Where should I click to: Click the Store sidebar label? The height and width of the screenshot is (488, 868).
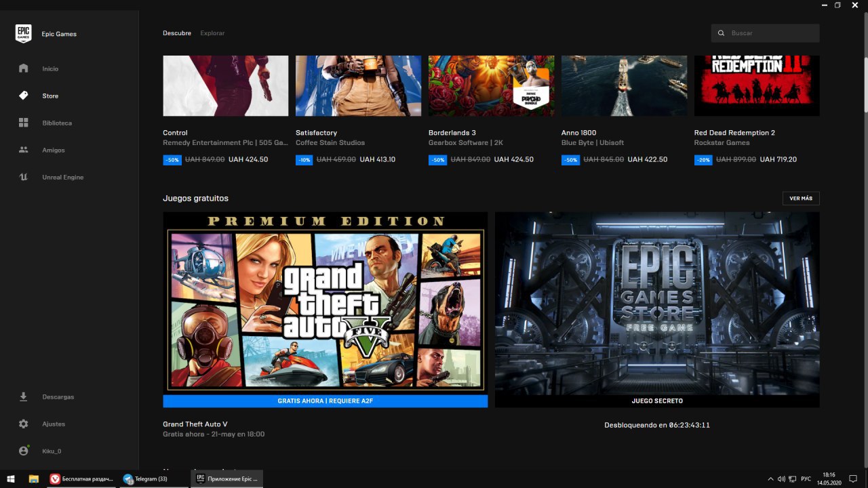50,96
